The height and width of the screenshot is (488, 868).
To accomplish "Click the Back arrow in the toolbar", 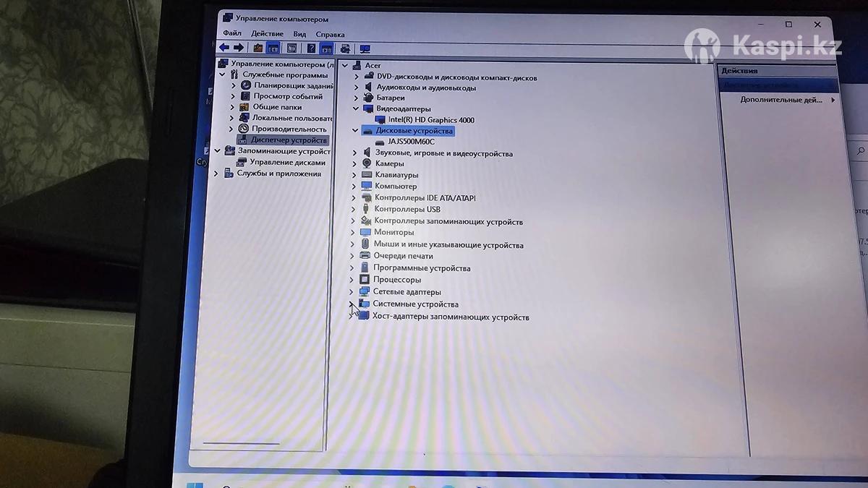I will (224, 48).
